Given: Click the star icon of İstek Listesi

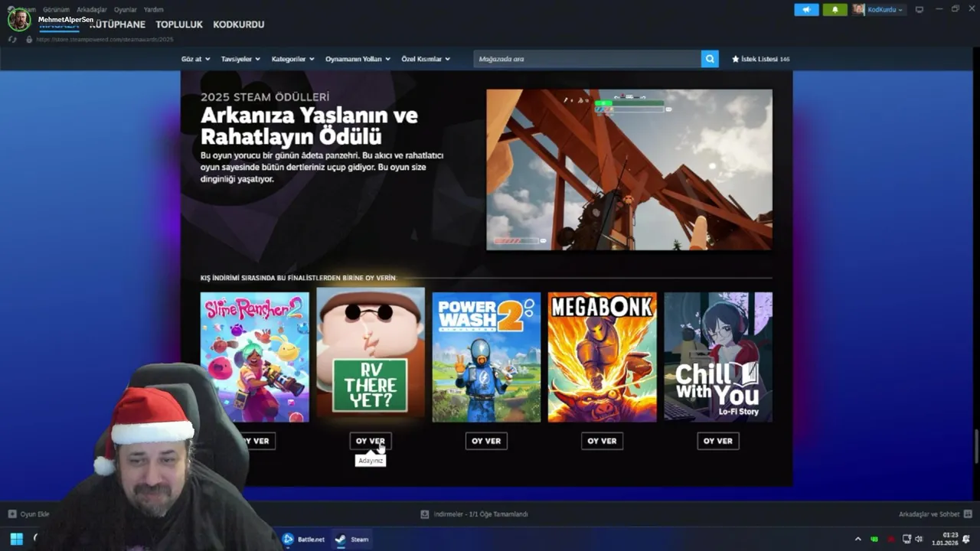Looking at the screenshot, I should 736,59.
